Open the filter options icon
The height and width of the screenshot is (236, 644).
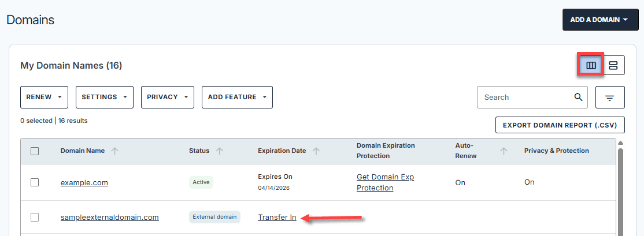coord(610,98)
